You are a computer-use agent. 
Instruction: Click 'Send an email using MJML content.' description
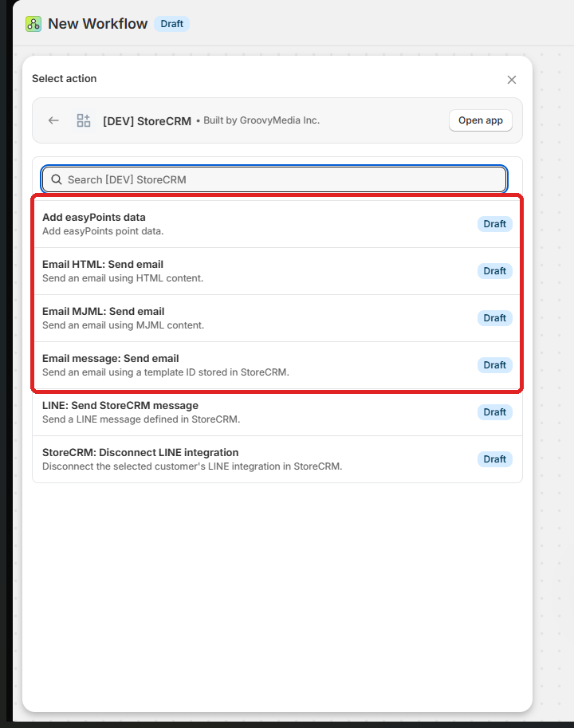[x=123, y=325]
